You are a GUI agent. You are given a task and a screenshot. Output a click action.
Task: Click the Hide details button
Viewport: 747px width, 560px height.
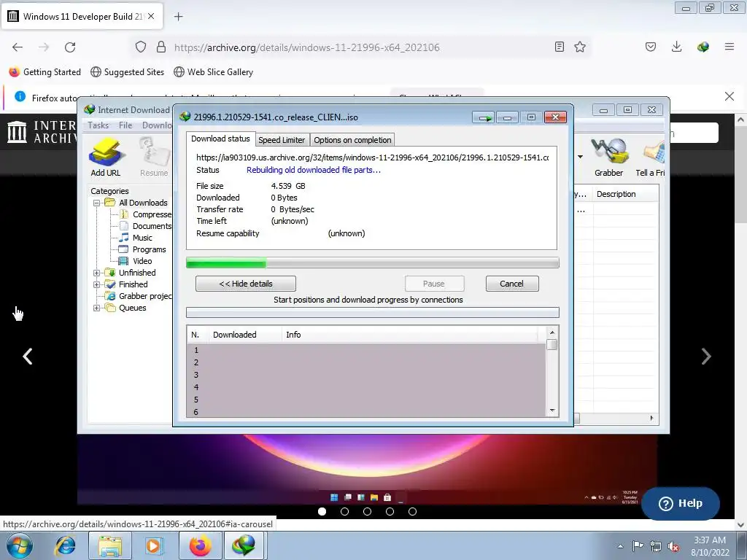click(246, 284)
